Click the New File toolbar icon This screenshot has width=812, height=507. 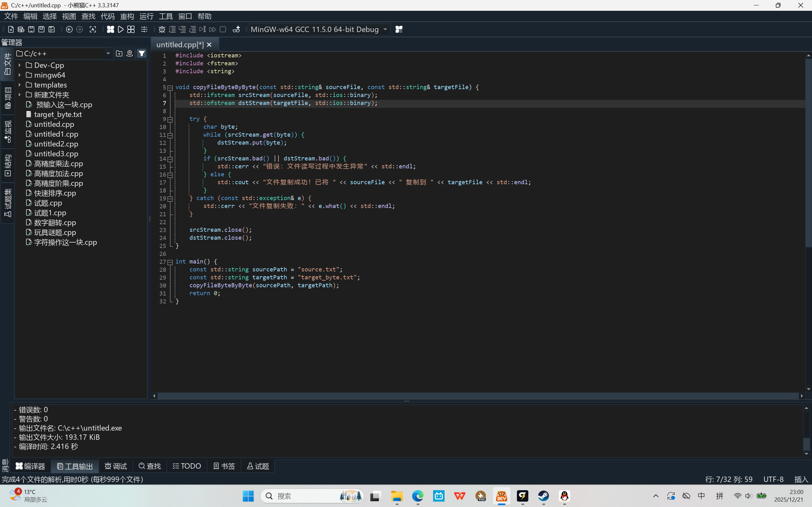pyautogui.click(x=11, y=29)
